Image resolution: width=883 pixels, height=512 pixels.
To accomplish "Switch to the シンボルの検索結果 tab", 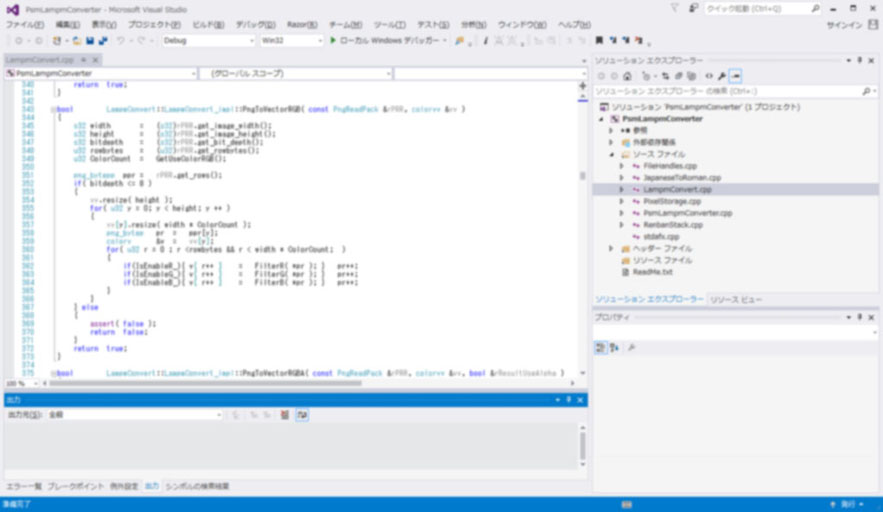I will click(197, 486).
